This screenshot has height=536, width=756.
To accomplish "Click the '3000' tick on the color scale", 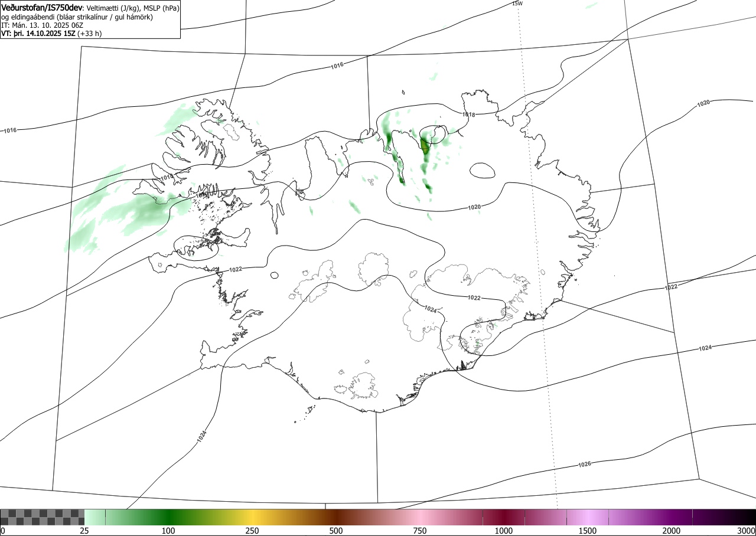I will [x=747, y=531].
